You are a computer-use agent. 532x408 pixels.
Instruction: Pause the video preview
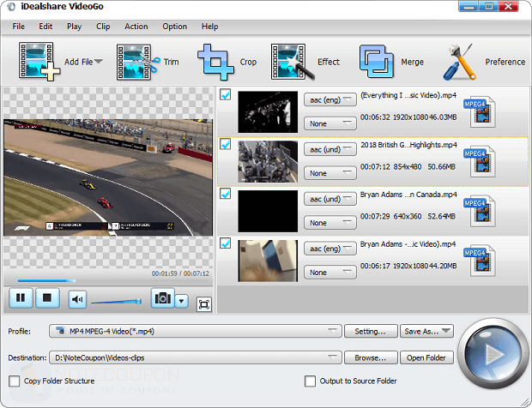click(21, 298)
